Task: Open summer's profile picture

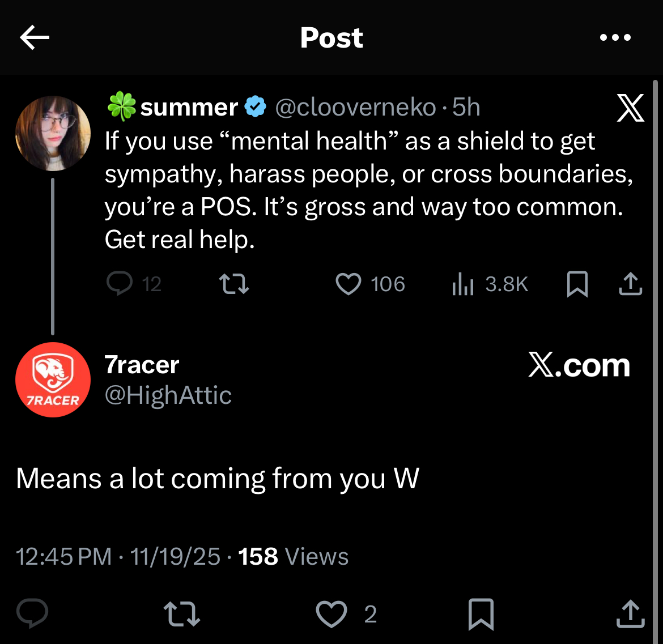Action: coord(53,133)
